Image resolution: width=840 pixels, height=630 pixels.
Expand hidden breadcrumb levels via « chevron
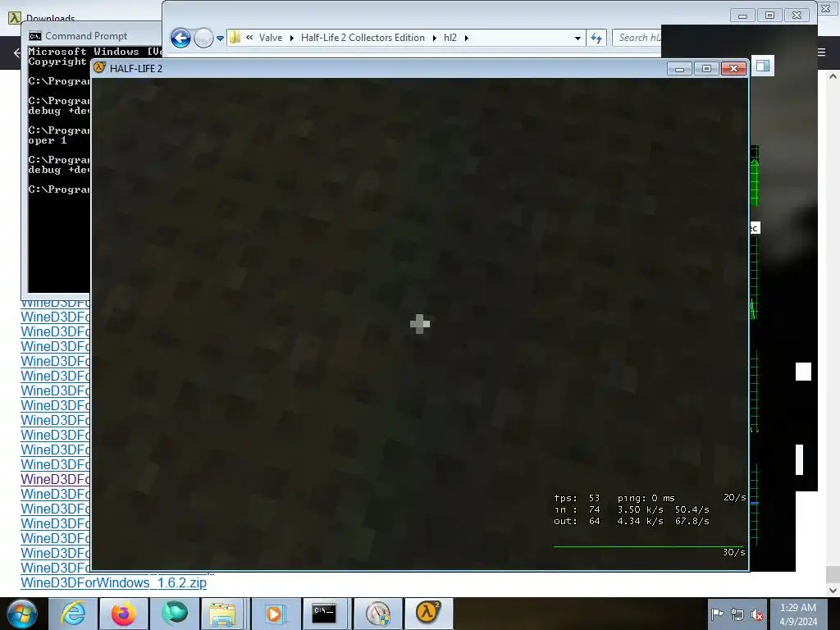249,38
